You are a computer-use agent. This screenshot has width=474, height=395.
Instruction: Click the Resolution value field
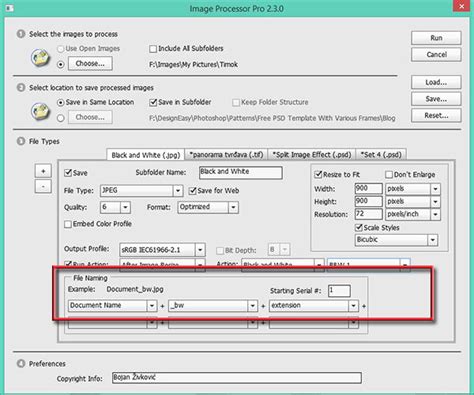pyautogui.click(x=368, y=214)
